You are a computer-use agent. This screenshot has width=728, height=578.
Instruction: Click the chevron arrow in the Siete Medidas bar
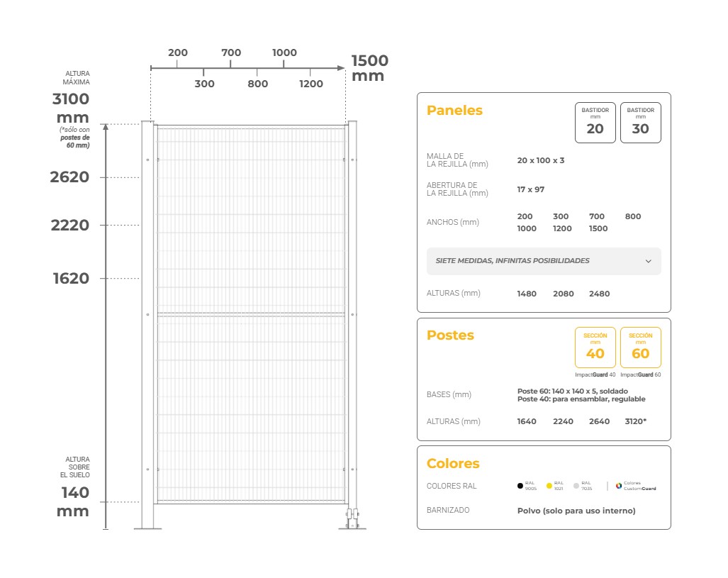648,261
